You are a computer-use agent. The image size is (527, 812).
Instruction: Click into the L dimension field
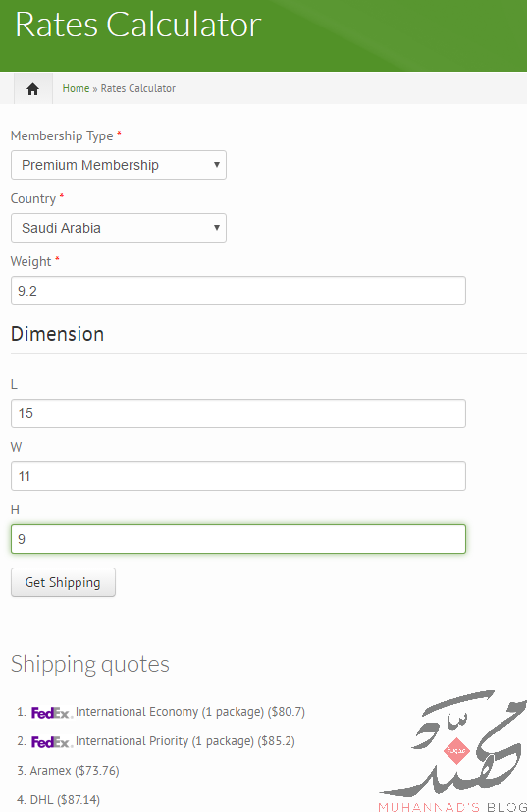(x=238, y=413)
